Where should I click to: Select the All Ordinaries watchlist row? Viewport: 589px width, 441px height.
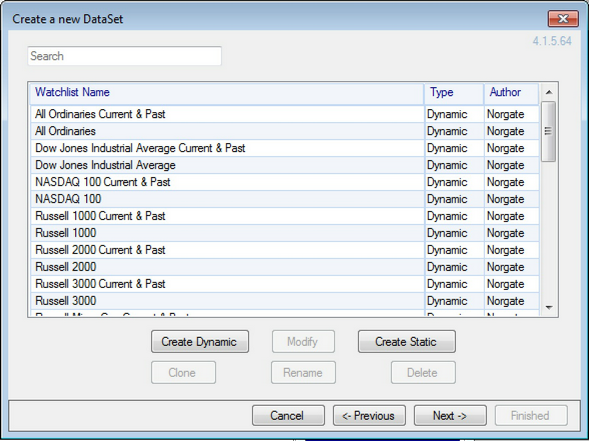click(285, 131)
